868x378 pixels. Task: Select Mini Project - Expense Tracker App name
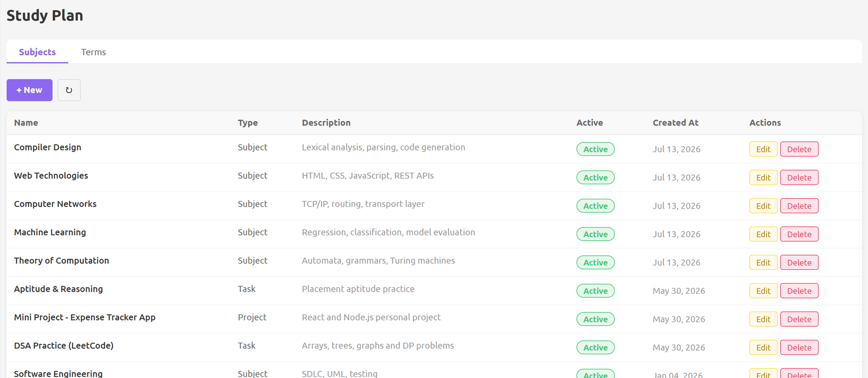[85, 317]
